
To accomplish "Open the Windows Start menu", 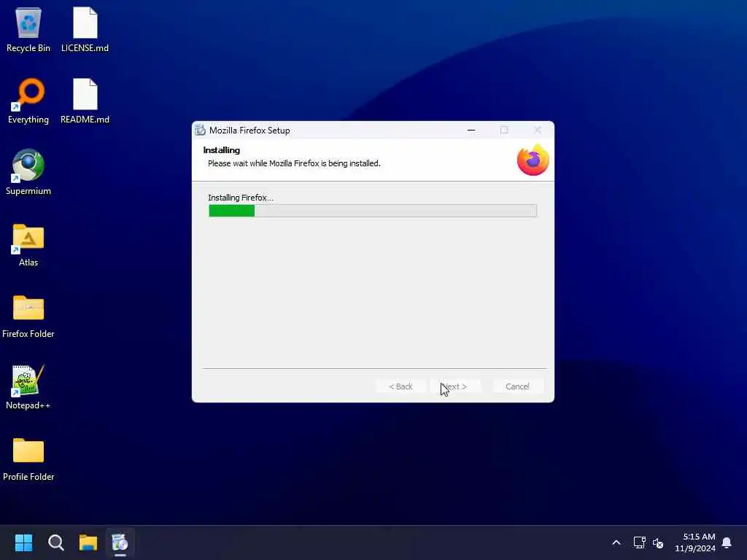I will pyautogui.click(x=23, y=542).
